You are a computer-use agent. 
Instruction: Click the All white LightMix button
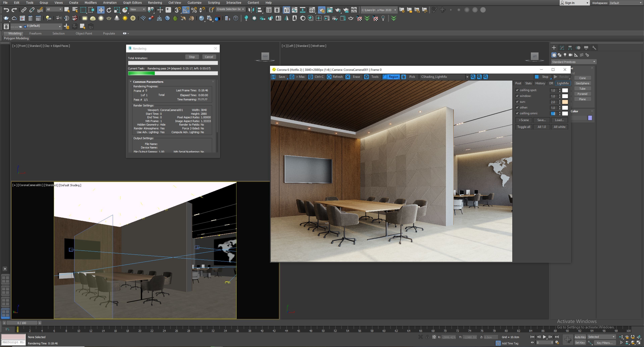[x=559, y=127]
